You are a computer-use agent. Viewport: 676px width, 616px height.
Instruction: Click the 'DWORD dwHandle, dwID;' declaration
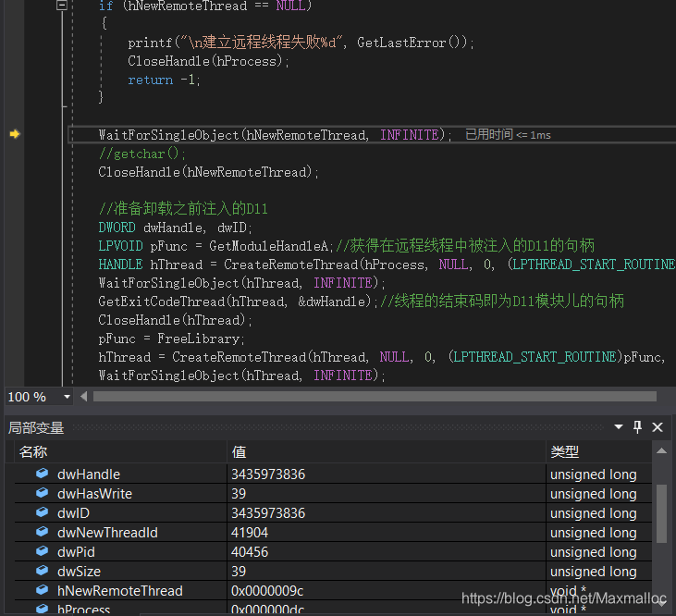pos(175,228)
